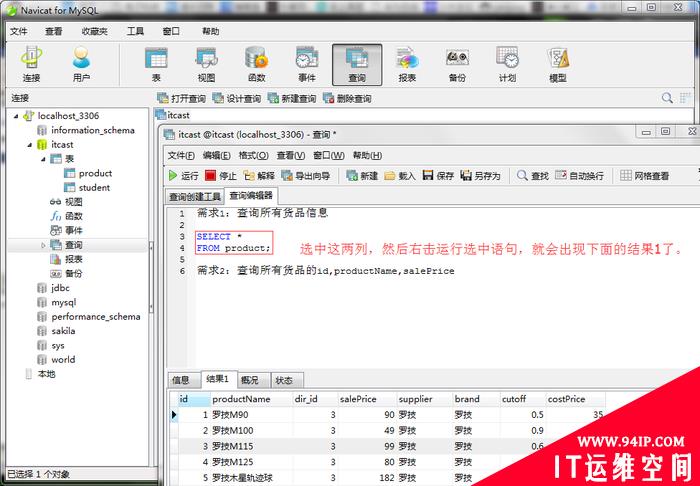Image resolution: width=700 pixels, height=486 pixels.
Task: Select the world database
Action: pos(56,359)
